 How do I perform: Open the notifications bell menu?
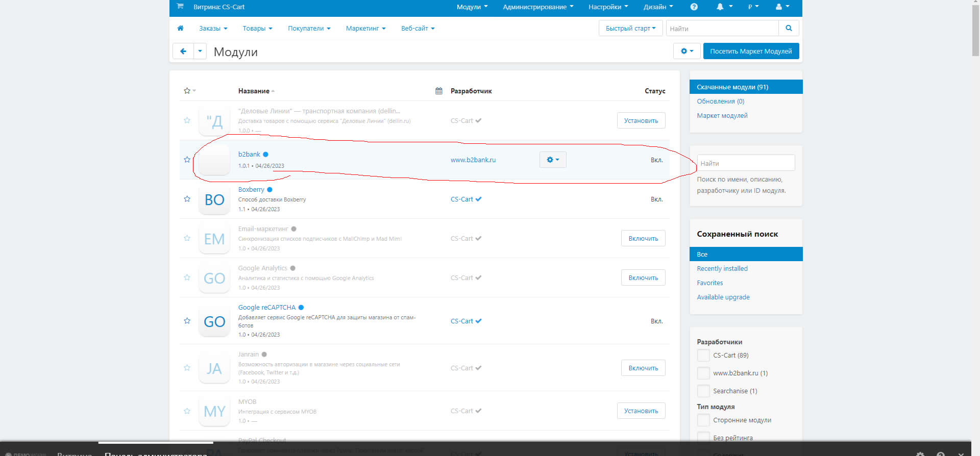click(x=724, y=7)
